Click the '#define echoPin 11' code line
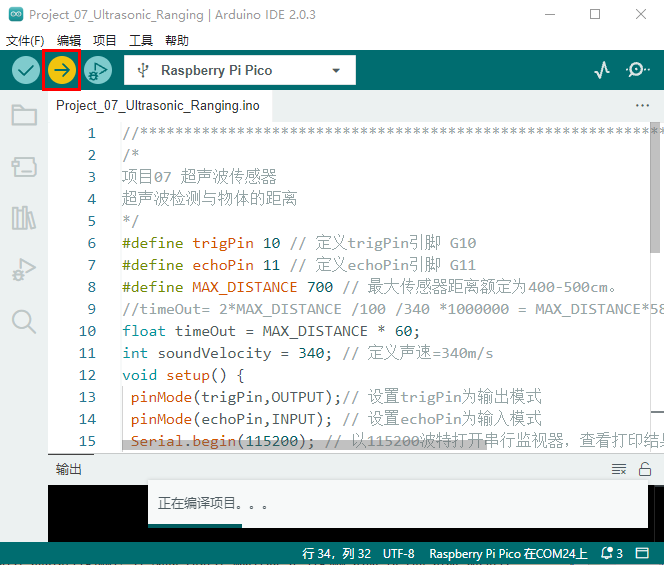The width and height of the screenshot is (664, 565). click(x=299, y=265)
